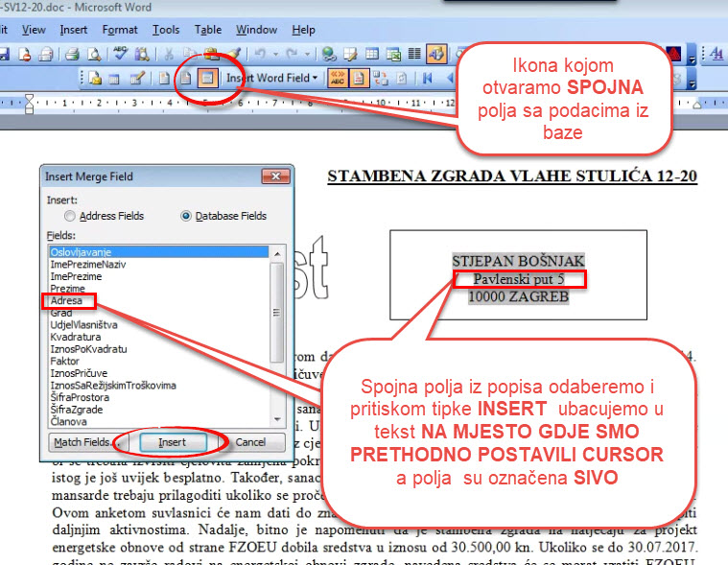Image resolution: width=728 pixels, height=565 pixels.
Task: Click the Spelling and Grammar icon
Action: pyautogui.click(x=121, y=54)
